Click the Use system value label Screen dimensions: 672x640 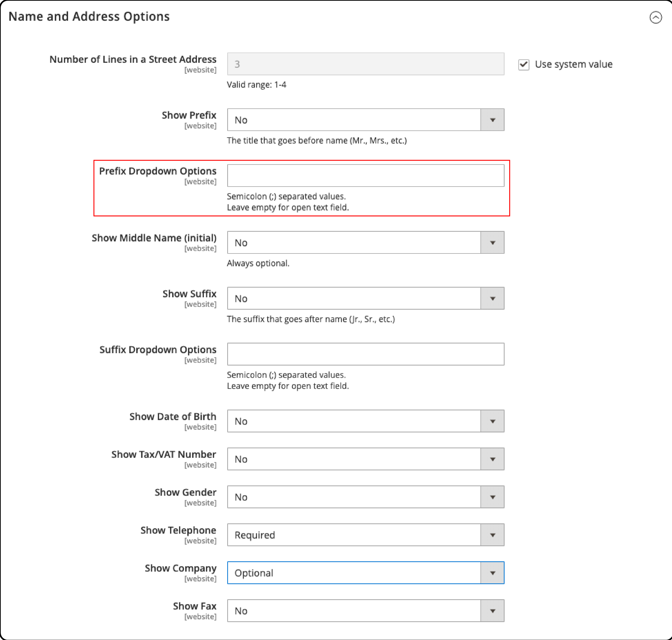(573, 64)
